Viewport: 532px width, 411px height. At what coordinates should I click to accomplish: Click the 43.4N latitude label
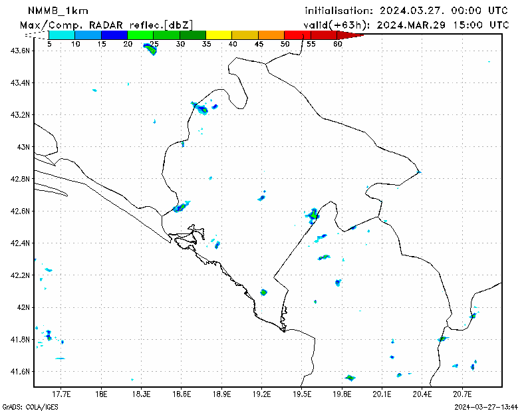pyautogui.click(x=20, y=83)
